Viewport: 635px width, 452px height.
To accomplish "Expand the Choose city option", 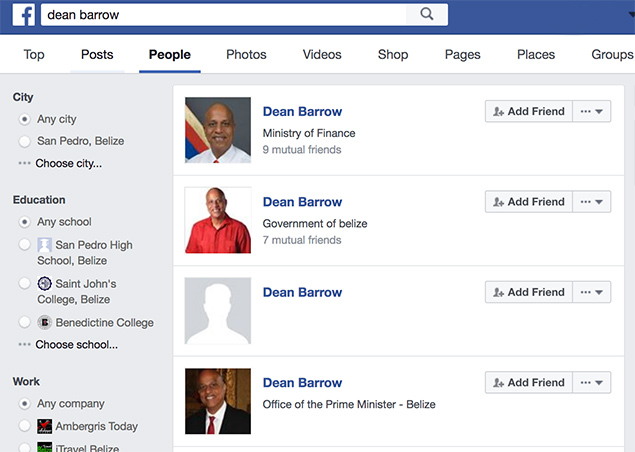I will click(68, 163).
